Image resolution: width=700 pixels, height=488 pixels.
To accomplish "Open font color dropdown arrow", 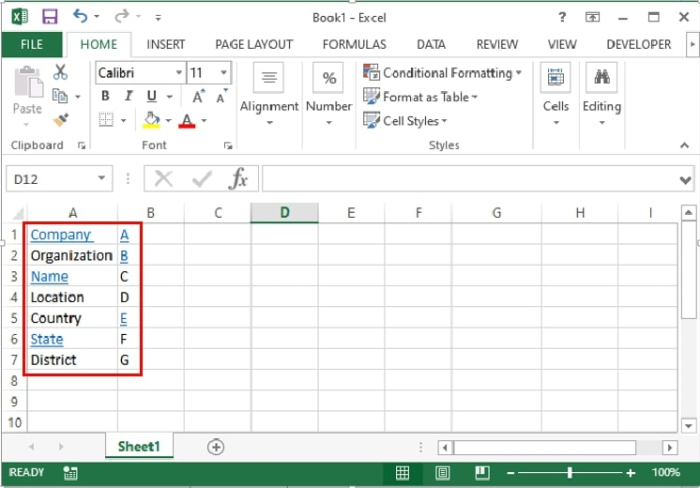I will pyautogui.click(x=204, y=120).
